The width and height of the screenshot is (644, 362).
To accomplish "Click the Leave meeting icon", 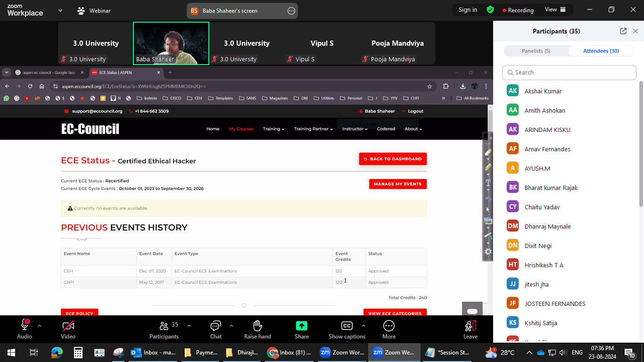I will click(x=471, y=325).
